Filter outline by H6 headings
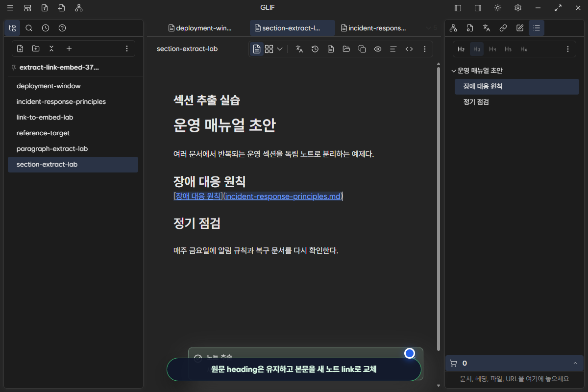 524,49
